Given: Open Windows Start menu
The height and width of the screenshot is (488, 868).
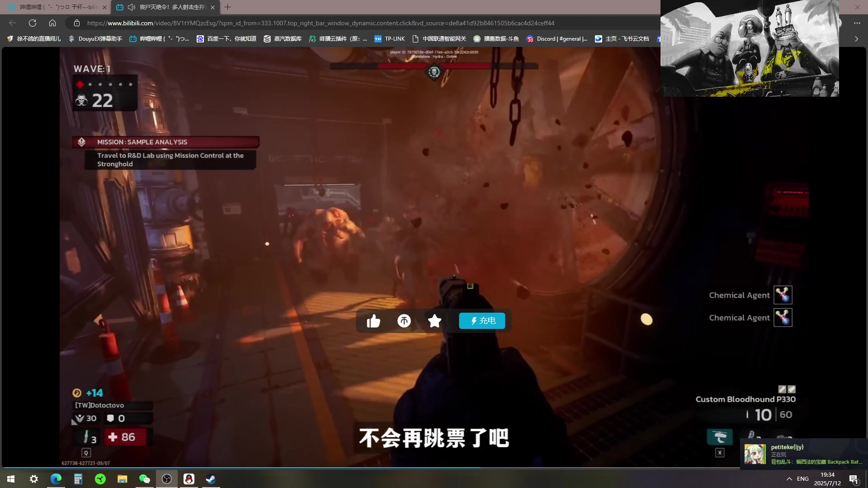Looking at the screenshot, I should tap(11, 479).
